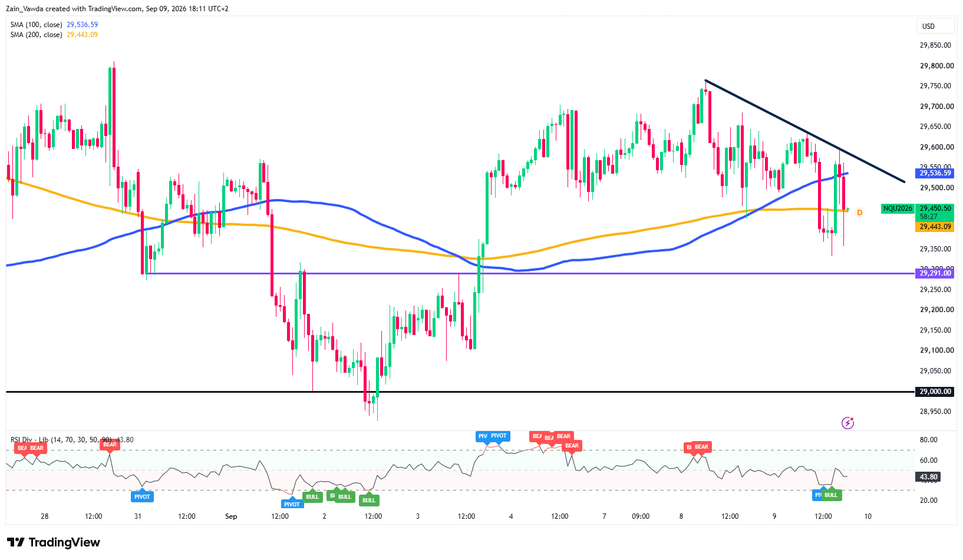
Task: Click the orange 29,443.09 price axis label
Action: [935, 227]
